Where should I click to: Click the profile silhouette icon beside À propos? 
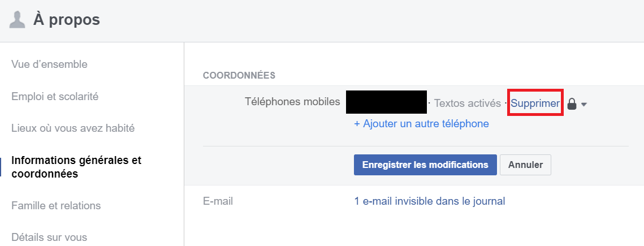tap(18, 20)
